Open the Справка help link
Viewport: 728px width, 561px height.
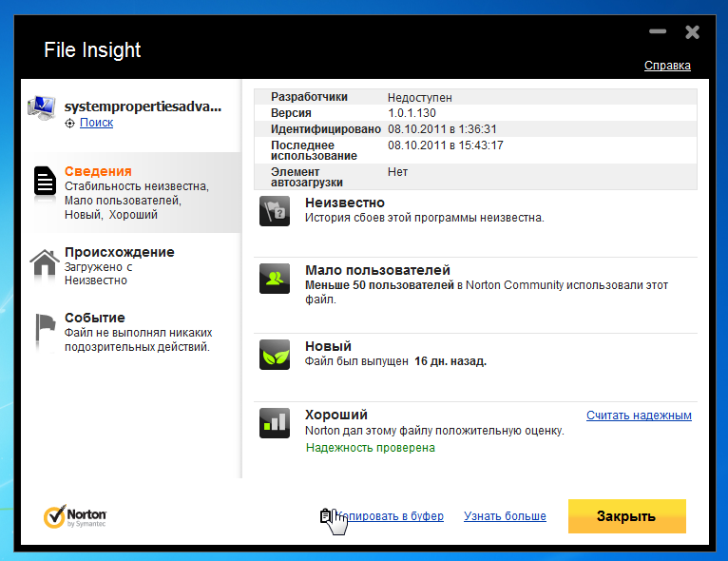point(667,66)
